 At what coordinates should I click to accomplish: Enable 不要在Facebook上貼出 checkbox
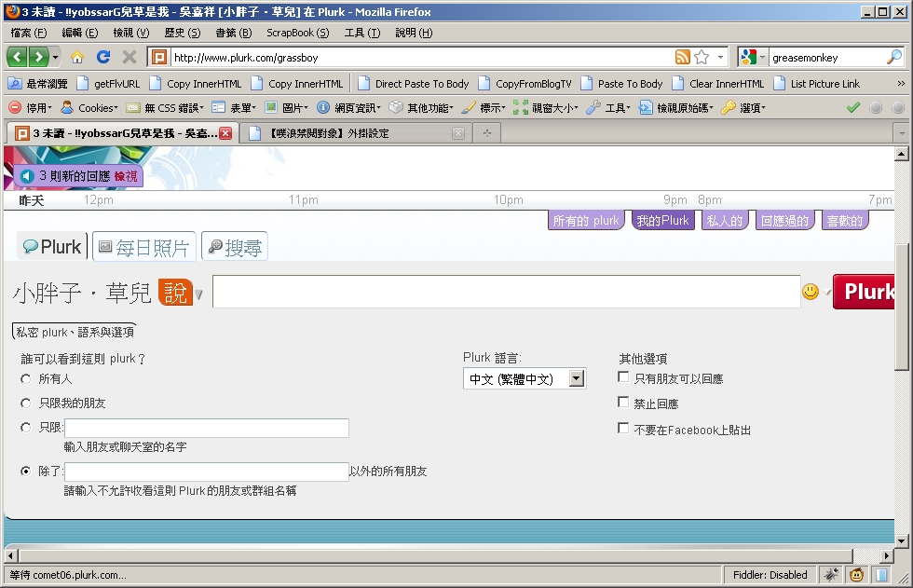(x=624, y=429)
